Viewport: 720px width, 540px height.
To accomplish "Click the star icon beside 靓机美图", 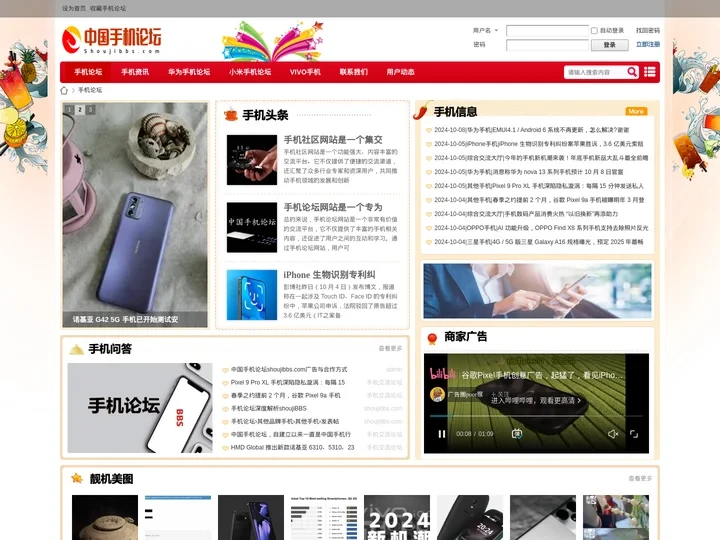I will click(77, 478).
